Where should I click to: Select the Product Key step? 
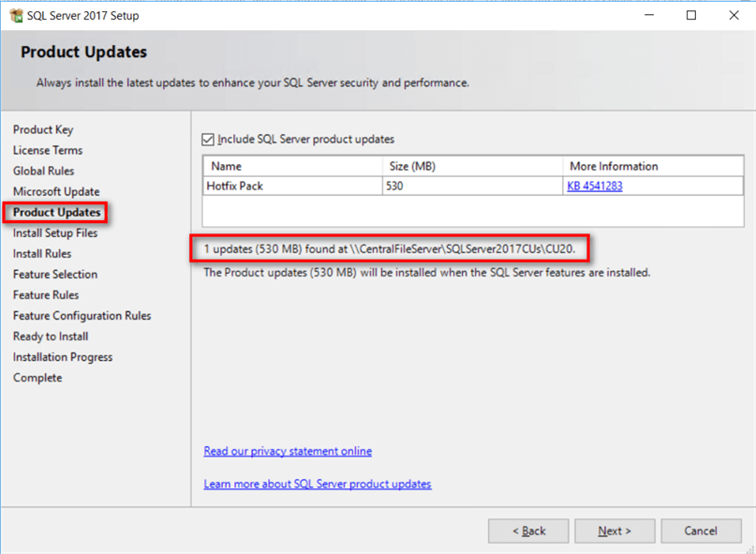click(x=43, y=129)
